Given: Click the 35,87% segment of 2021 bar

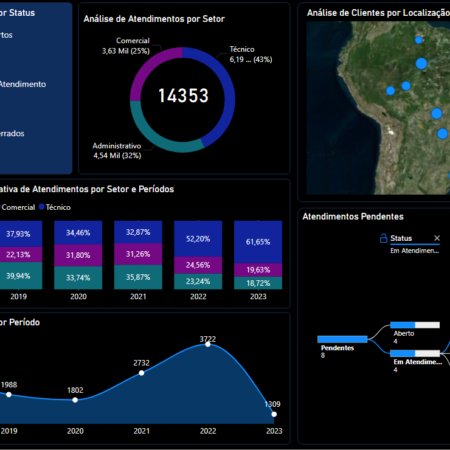Looking at the screenshot, I should pyautogui.click(x=138, y=277).
